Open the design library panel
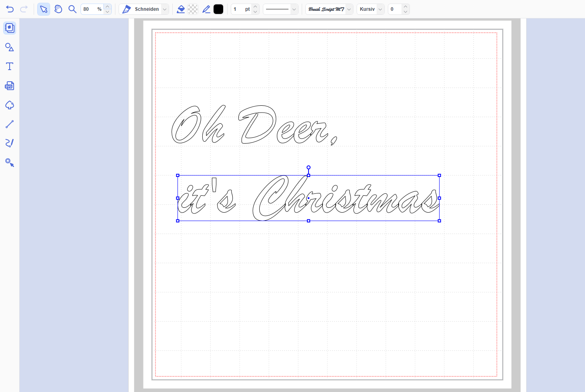Viewport: 585px width, 392px height. (x=10, y=28)
